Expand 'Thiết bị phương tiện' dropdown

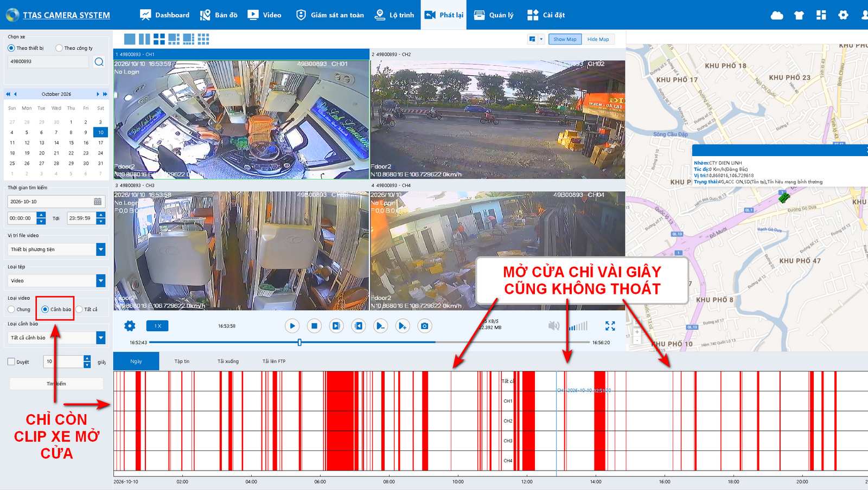click(101, 249)
